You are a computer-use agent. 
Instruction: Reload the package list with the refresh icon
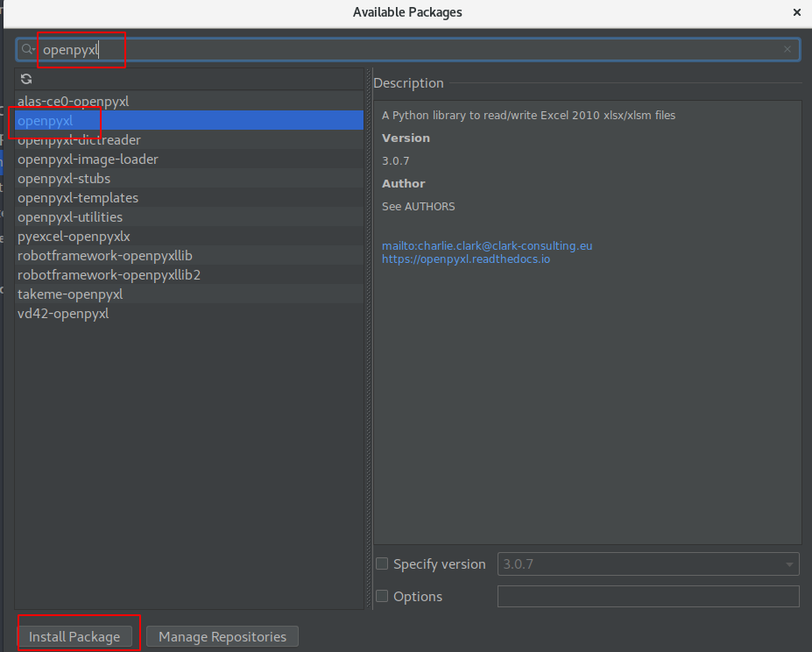tap(26, 79)
